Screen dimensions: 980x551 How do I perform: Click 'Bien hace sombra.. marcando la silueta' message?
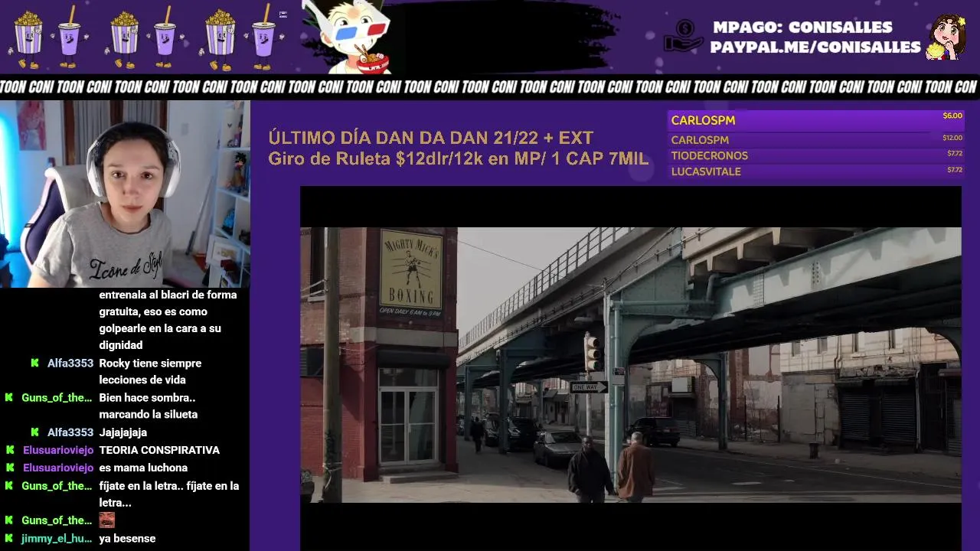click(148, 406)
